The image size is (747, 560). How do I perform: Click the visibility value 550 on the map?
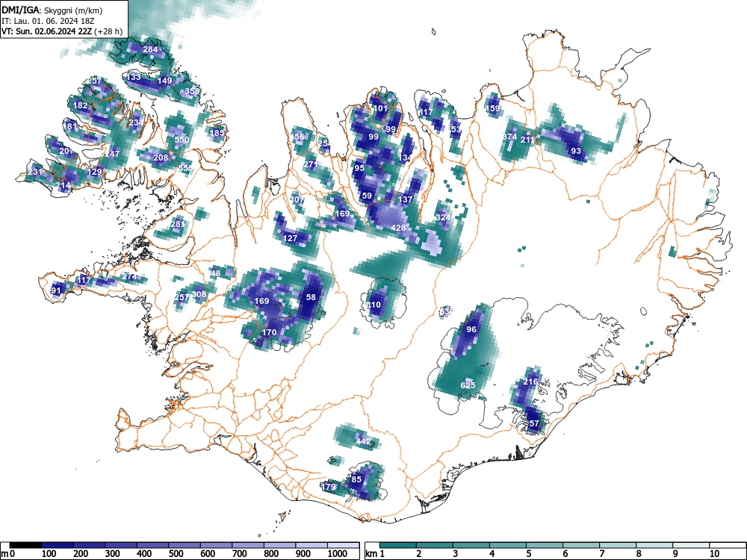pos(182,140)
